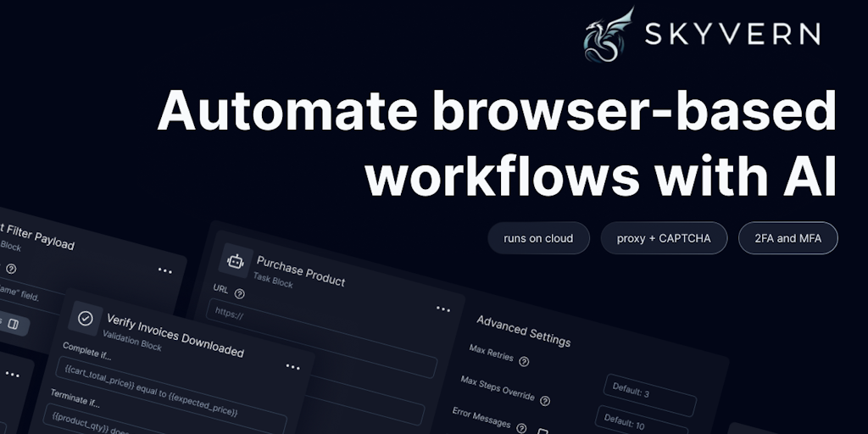Click the '2FA and MFA' pill
Viewport: 868px width, 434px height.
coord(787,238)
